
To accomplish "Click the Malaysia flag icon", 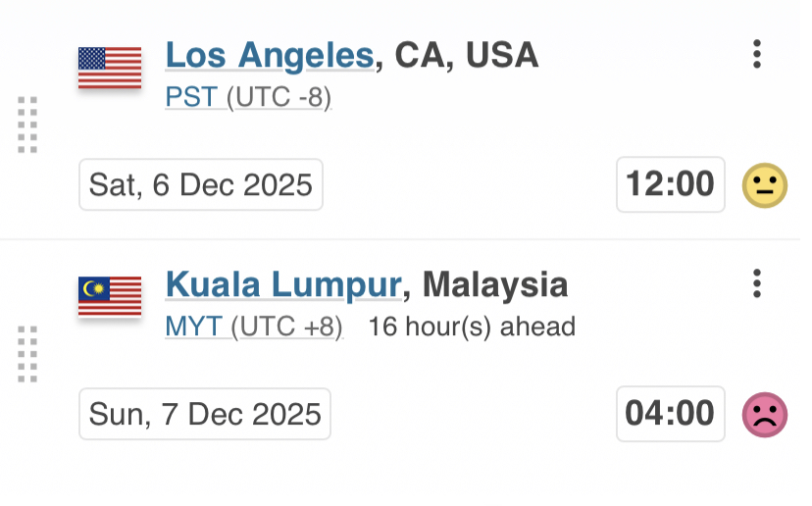I will [110, 296].
